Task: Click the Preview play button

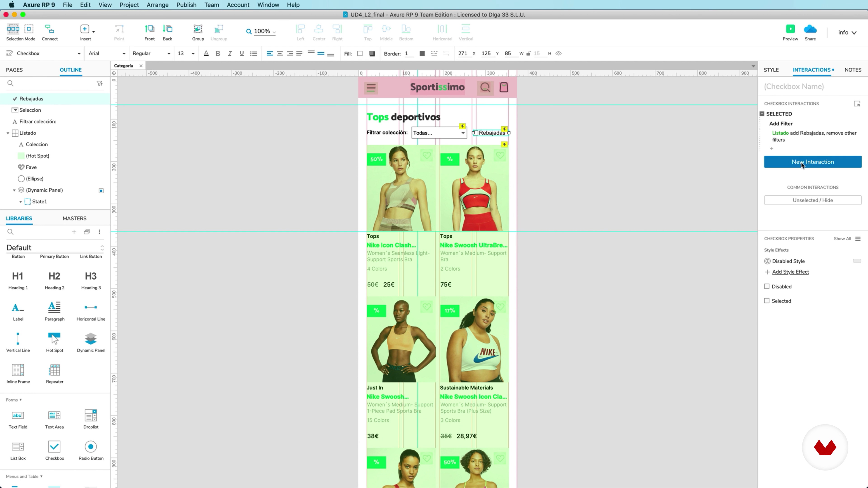Action: [x=790, y=29]
